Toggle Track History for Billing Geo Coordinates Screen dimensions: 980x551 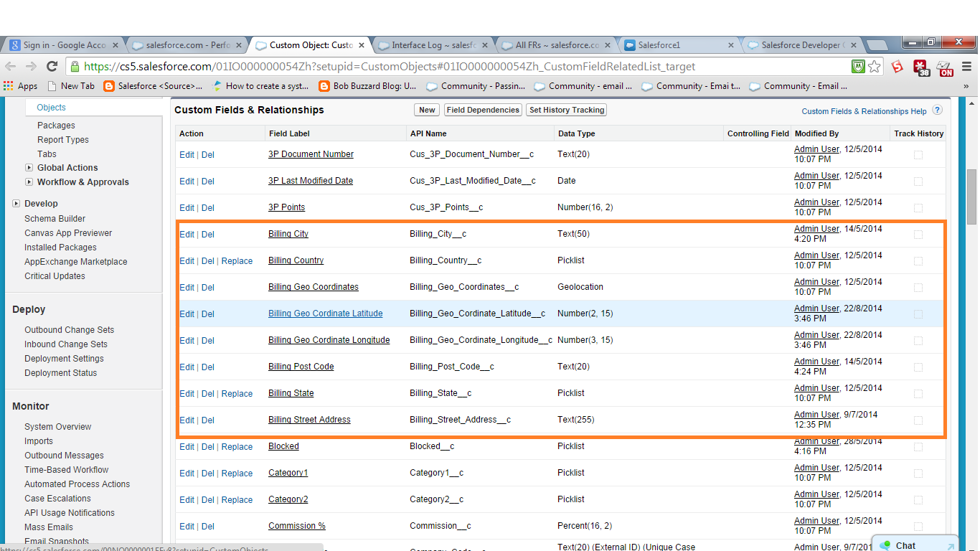(x=918, y=287)
